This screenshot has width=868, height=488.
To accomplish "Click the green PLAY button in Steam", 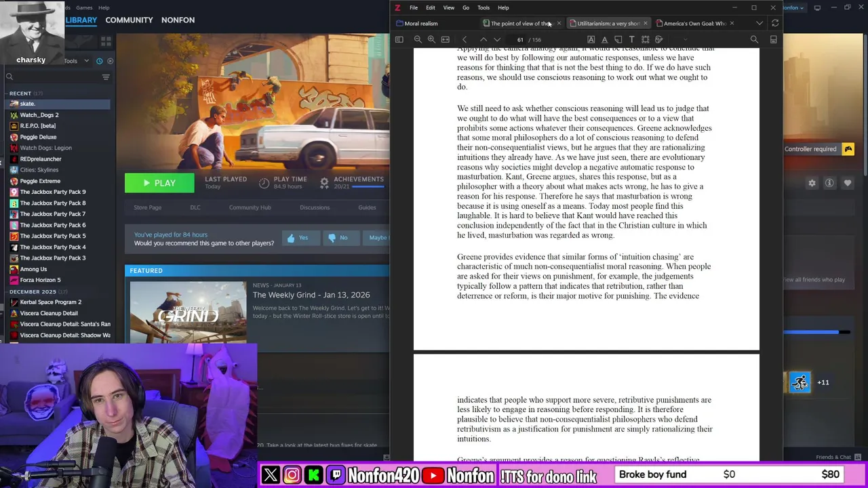I will (x=159, y=183).
